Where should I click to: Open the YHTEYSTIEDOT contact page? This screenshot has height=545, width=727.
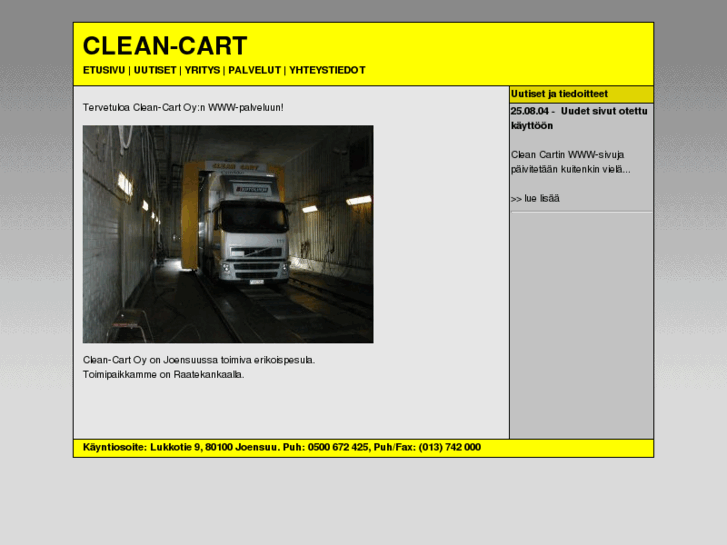click(x=327, y=70)
